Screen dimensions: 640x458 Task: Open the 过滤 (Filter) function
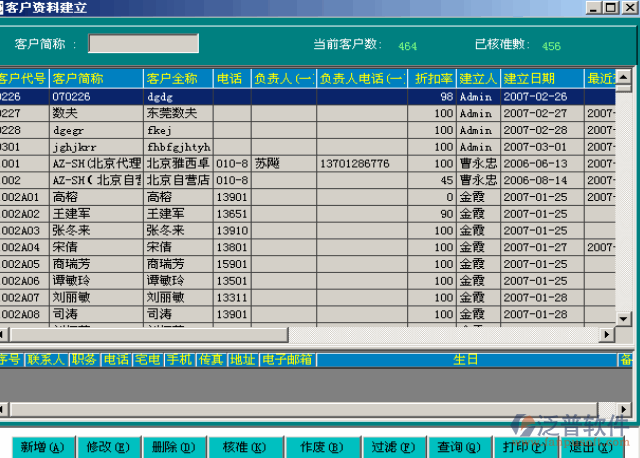(391, 447)
